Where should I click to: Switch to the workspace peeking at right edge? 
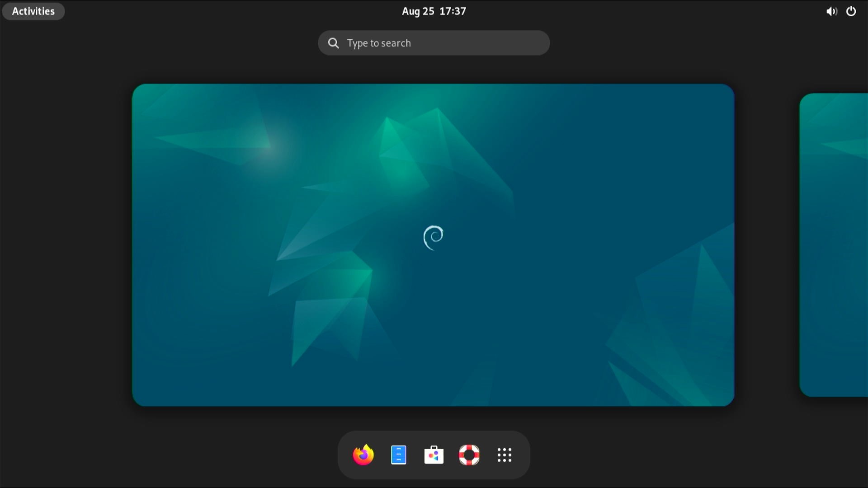coord(834,244)
